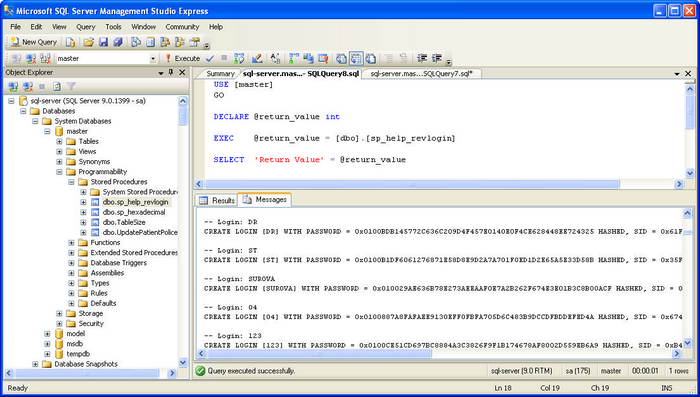Screen dimensions: 700x397
Task: Collapse the Programmability folder
Action: coord(59,172)
